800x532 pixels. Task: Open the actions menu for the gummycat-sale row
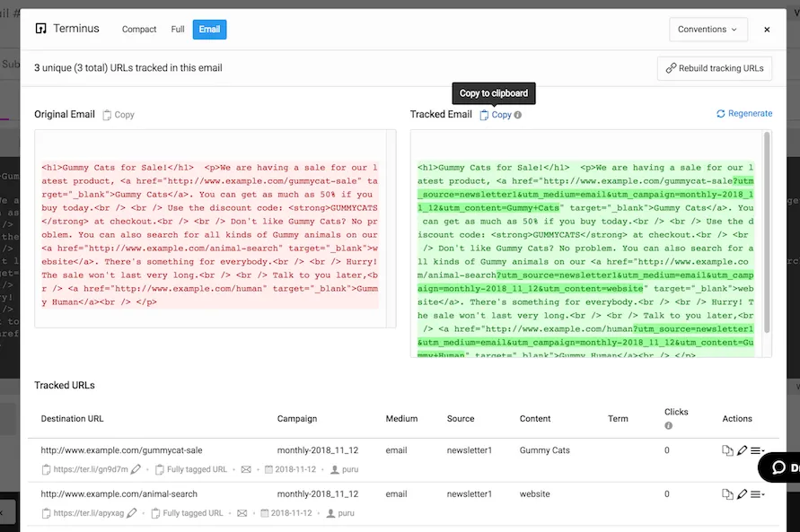[x=757, y=449]
